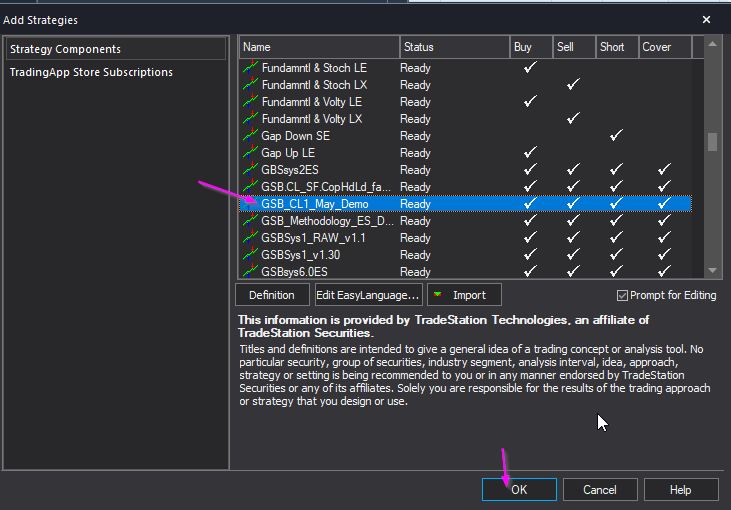Click the icon next to GSB_CL1_May_Demo
The image size is (731, 510).
pos(250,204)
